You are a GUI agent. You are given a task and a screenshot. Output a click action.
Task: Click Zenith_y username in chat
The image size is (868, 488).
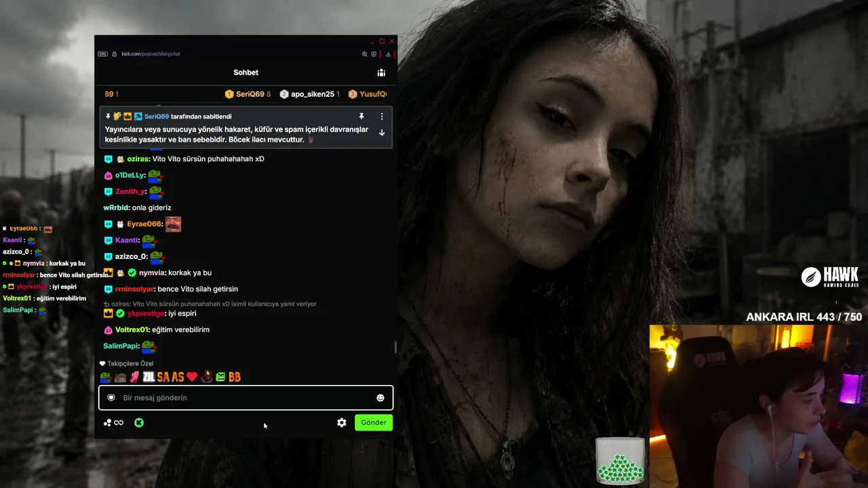130,191
